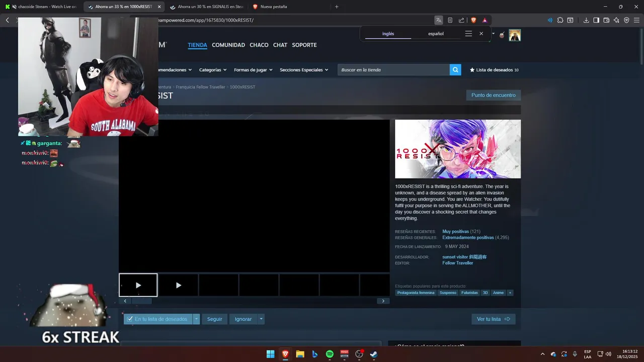Viewport: 644px width, 362px height.
Task: Open Muy positivas recent reviews link
Action: [456, 231]
